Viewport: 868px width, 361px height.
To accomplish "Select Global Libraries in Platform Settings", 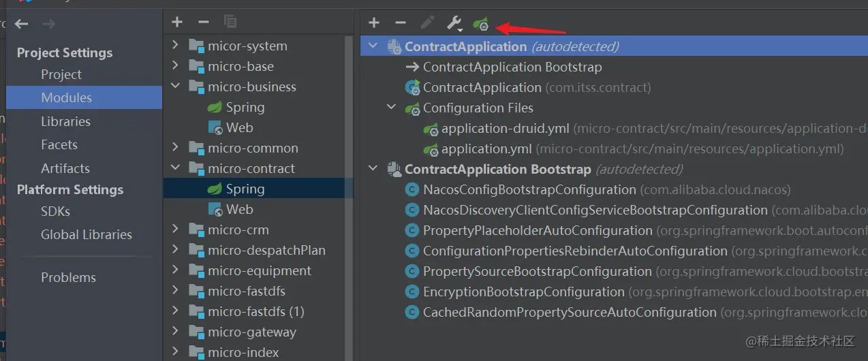I will pyautogui.click(x=87, y=234).
